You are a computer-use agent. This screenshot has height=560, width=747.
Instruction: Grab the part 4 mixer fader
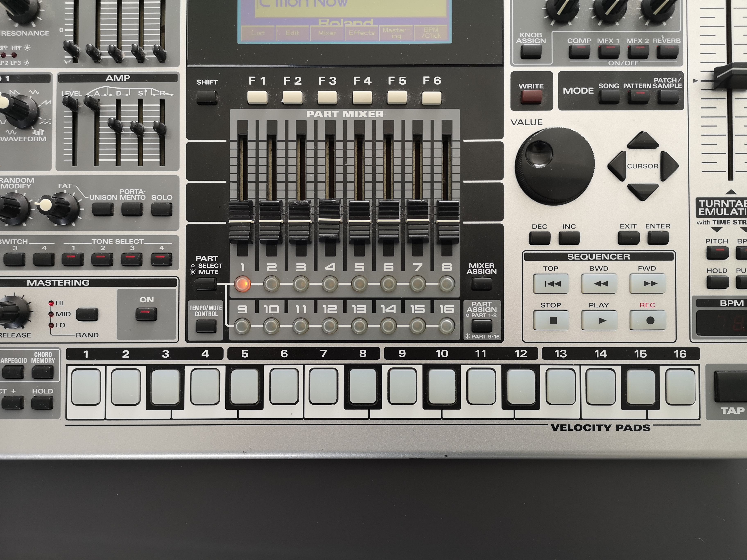pos(330,220)
